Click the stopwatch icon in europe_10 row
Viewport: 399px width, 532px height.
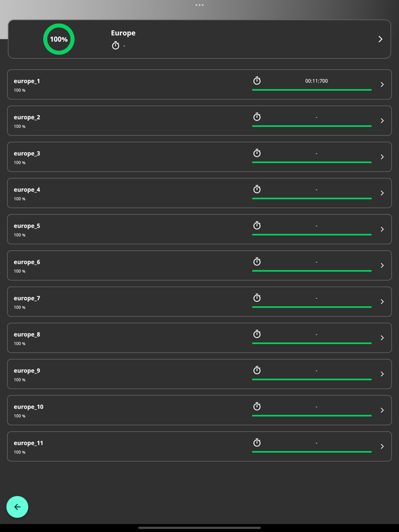coord(257,407)
